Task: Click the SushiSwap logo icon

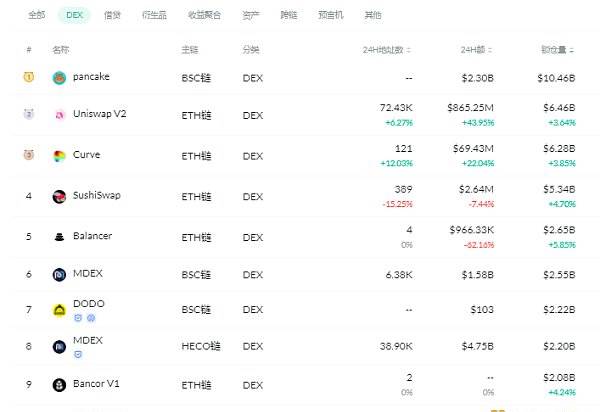Action: [59, 197]
